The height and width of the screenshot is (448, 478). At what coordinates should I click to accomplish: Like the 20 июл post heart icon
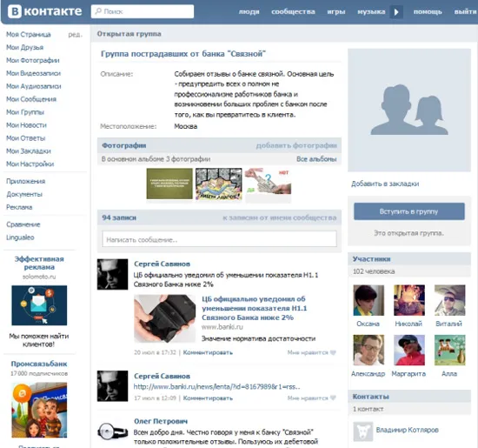click(x=333, y=352)
